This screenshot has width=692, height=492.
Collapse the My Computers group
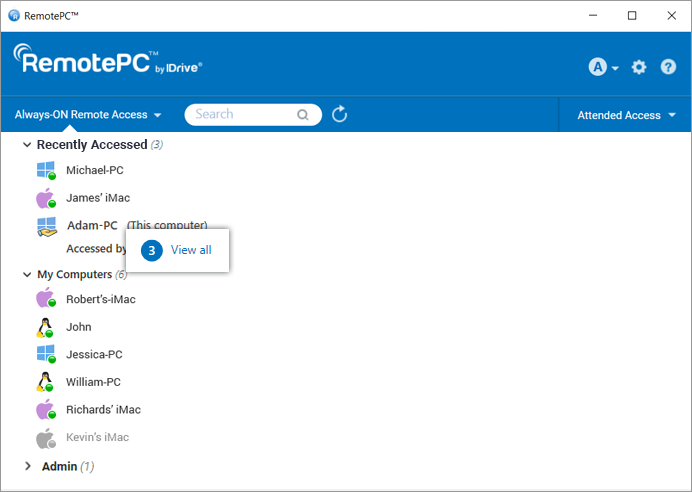point(27,274)
